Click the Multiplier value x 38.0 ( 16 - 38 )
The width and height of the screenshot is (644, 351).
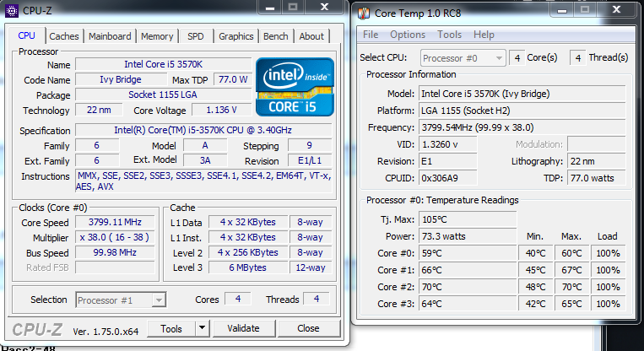[x=115, y=237]
